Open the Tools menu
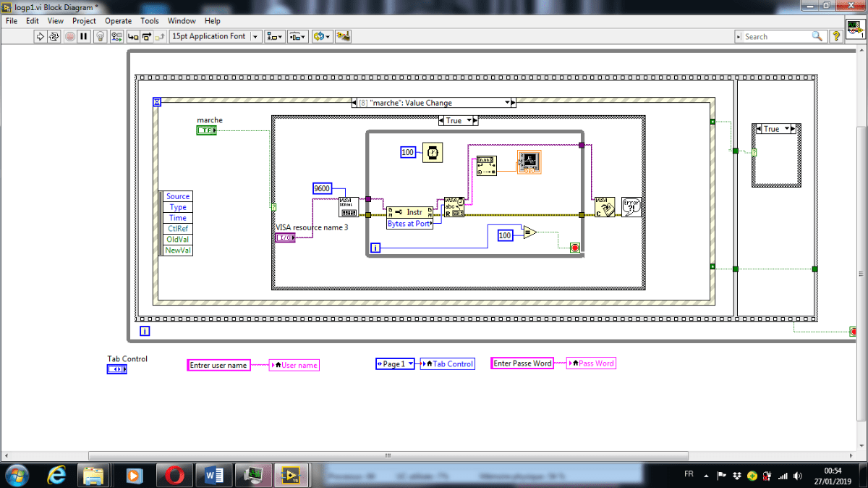 pyautogui.click(x=150, y=20)
